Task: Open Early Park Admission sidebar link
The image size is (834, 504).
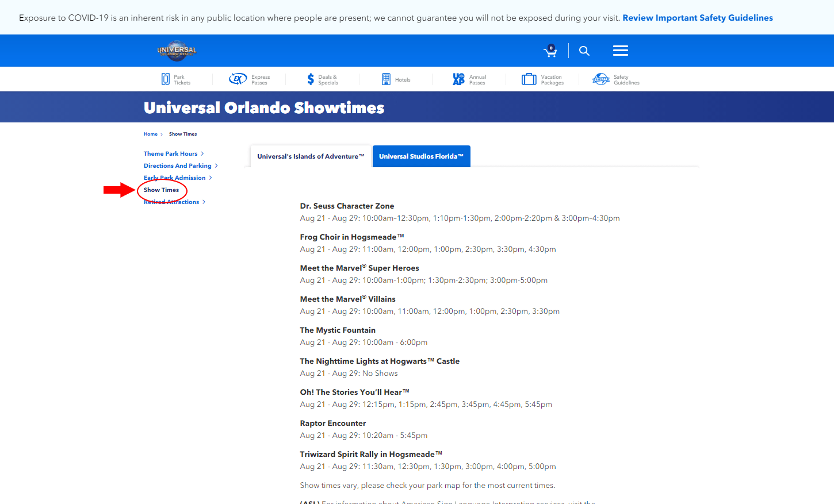Action: [174, 178]
